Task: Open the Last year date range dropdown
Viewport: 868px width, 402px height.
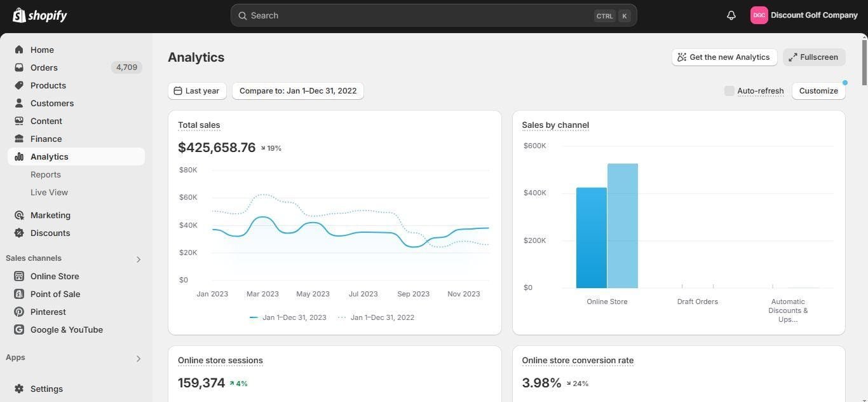Action: coord(197,91)
